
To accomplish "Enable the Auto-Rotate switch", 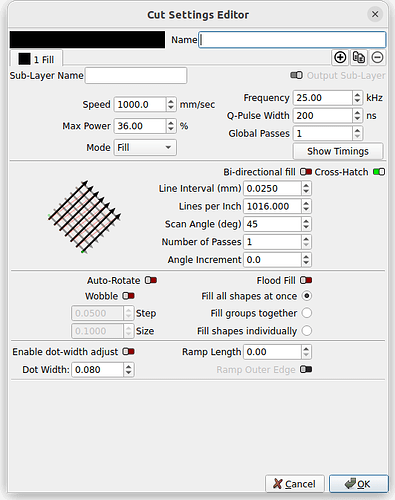I will click(151, 280).
